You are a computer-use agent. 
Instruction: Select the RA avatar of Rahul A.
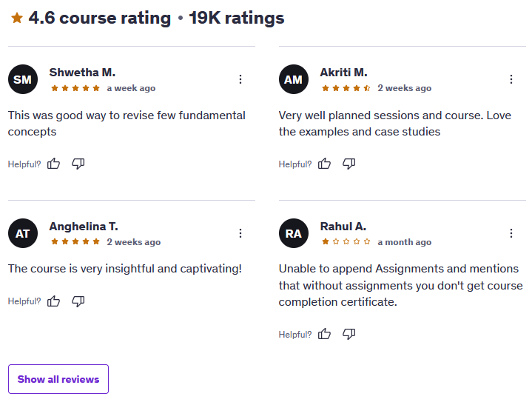(x=294, y=233)
